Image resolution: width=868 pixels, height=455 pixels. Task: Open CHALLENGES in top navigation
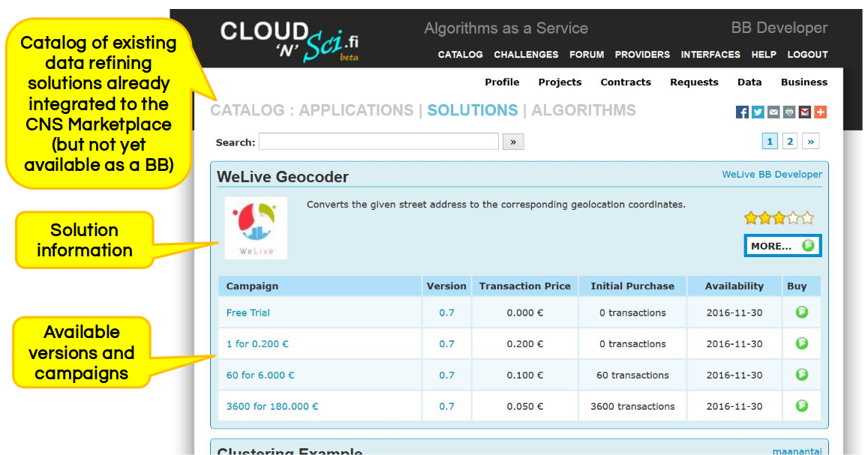[526, 55]
